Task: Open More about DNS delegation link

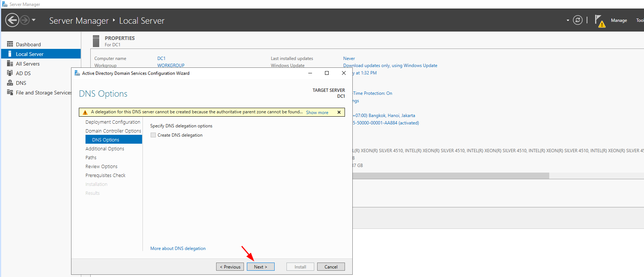Action: point(178,248)
